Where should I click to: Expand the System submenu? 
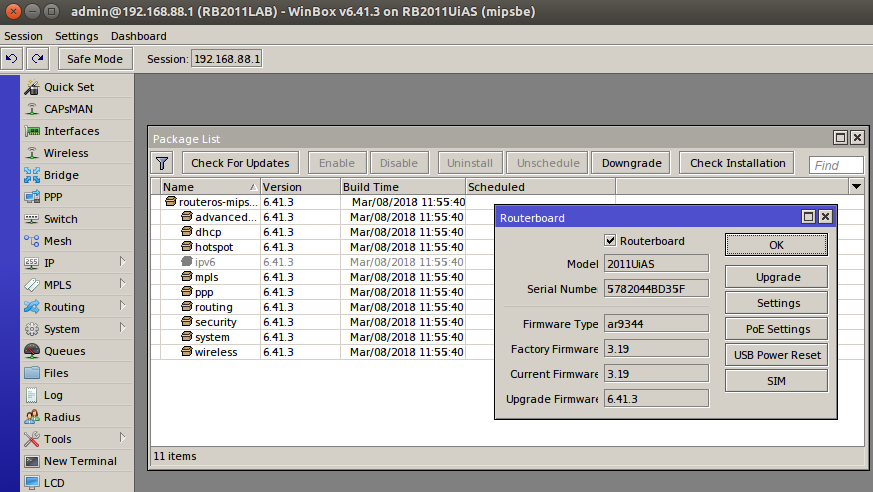pos(61,329)
